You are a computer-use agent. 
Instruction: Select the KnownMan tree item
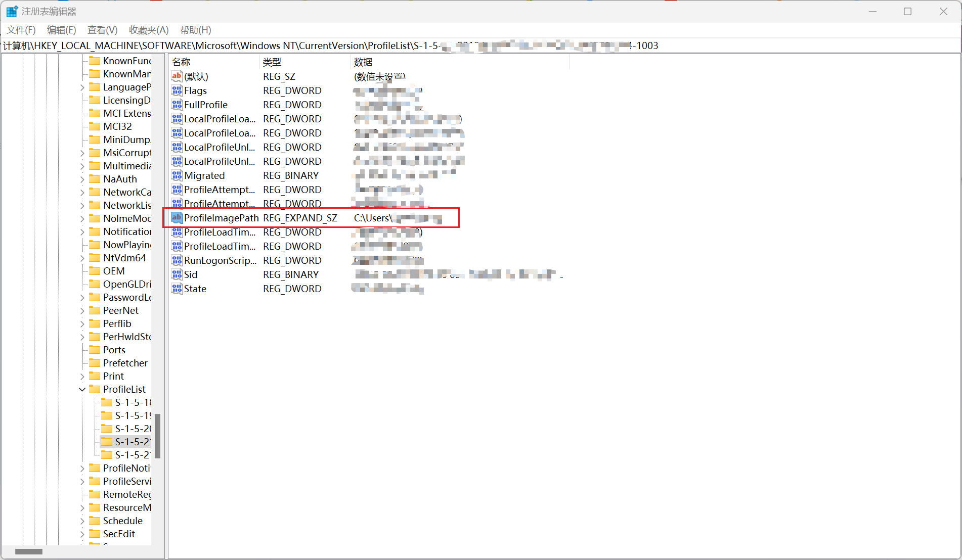click(x=127, y=74)
